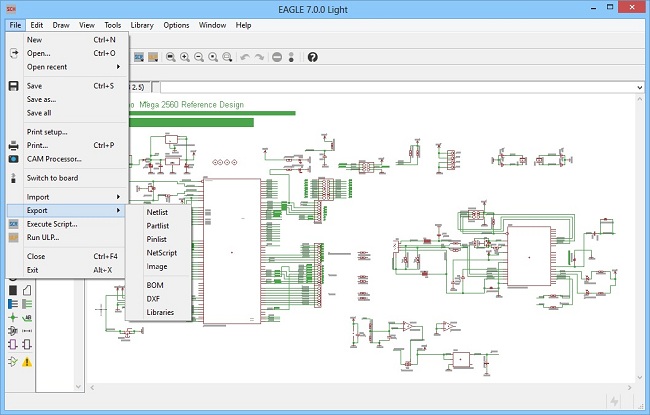Select the Attribute tool icon
The height and width of the screenshot is (415, 650).
pos(13,331)
